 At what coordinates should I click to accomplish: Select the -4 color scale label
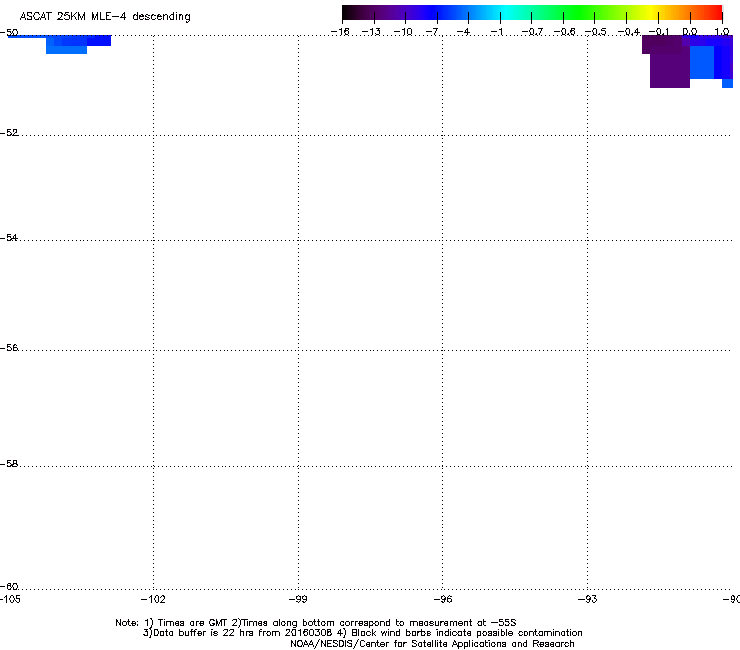[x=463, y=32]
